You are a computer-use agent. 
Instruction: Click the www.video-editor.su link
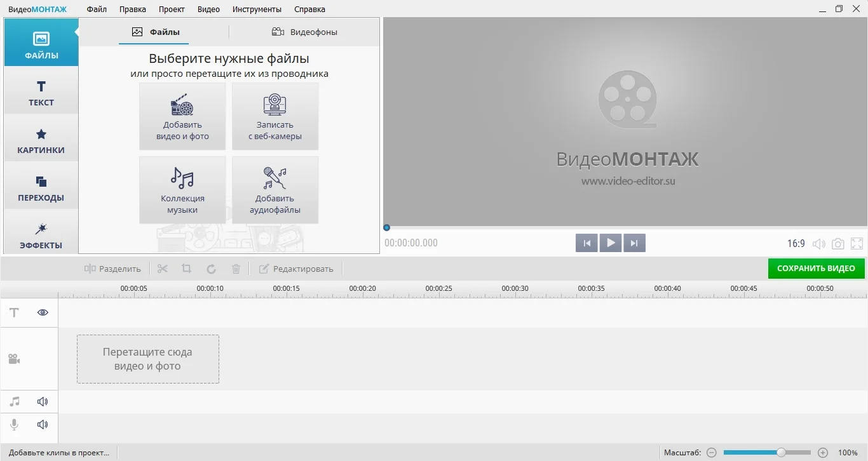coord(628,181)
